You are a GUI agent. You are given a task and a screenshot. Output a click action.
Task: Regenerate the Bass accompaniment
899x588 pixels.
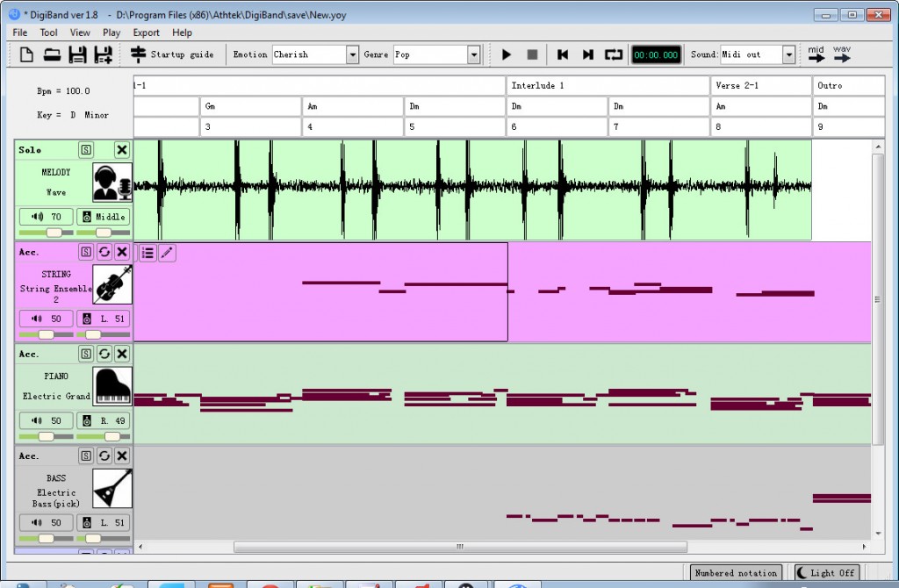tap(104, 456)
